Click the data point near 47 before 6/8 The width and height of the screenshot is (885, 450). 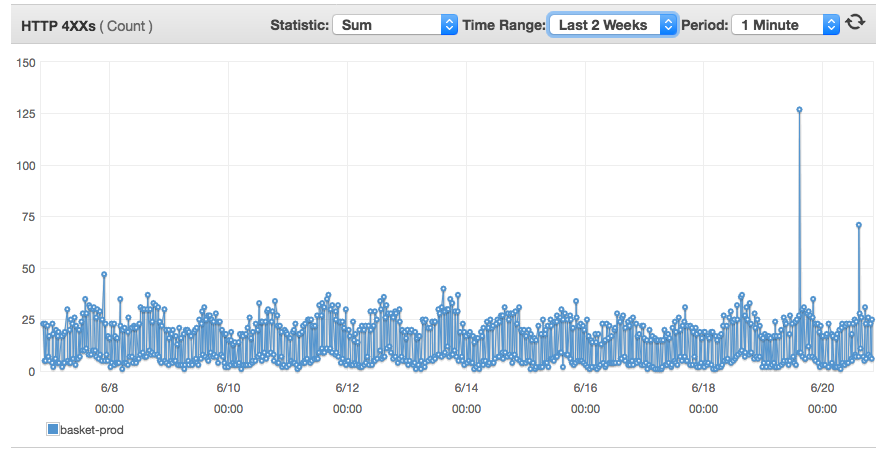[104, 274]
